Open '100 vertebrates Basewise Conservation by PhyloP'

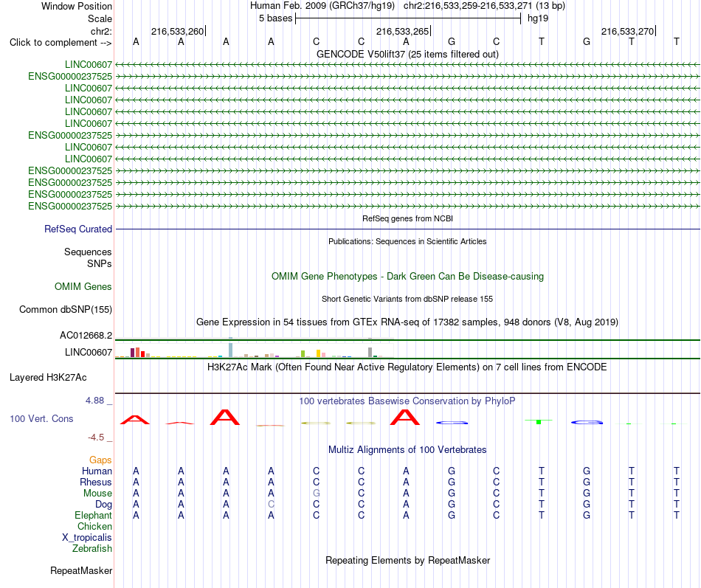[x=407, y=401]
